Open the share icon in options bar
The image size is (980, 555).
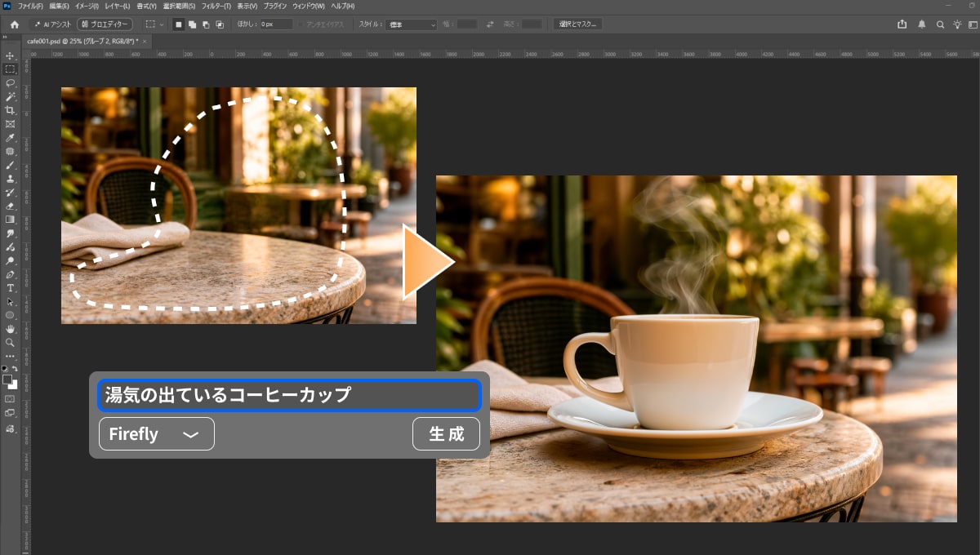pos(902,24)
